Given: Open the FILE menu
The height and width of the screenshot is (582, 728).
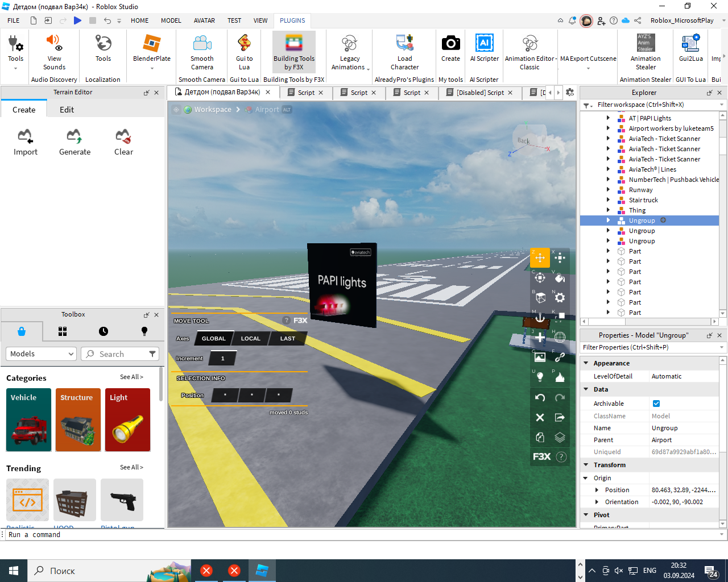Looking at the screenshot, I should pos(14,20).
